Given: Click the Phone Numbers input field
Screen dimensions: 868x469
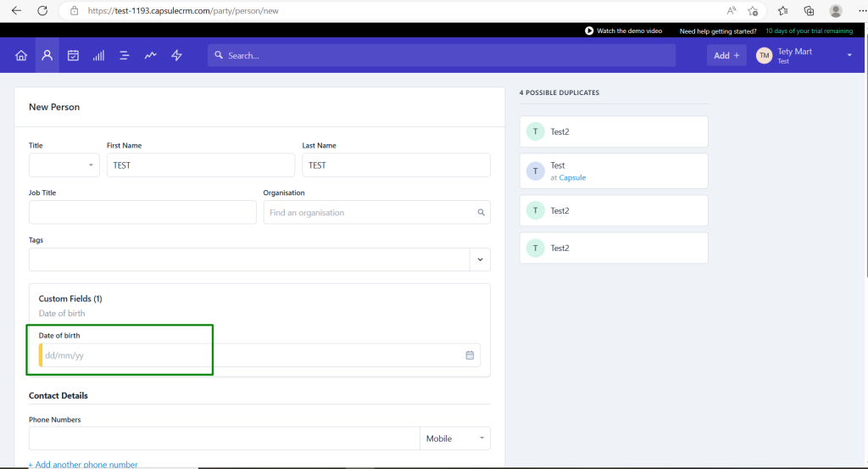Looking at the screenshot, I should pyautogui.click(x=224, y=438).
